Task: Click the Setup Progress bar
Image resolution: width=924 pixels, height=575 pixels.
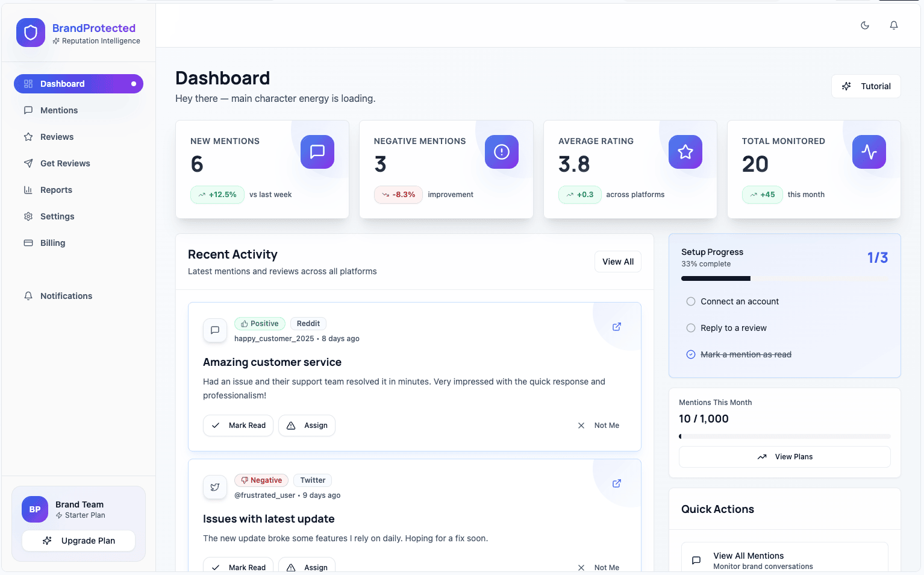Action: click(784, 278)
